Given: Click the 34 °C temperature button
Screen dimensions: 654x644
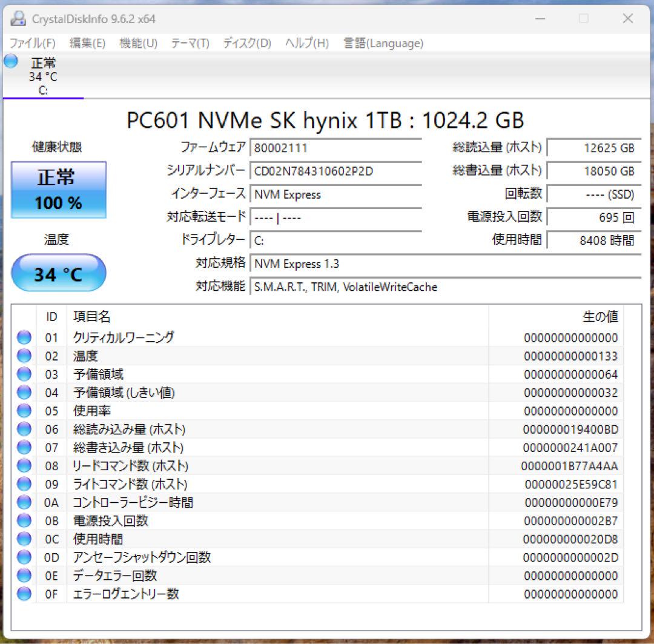Looking at the screenshot, I should (58, 273).
